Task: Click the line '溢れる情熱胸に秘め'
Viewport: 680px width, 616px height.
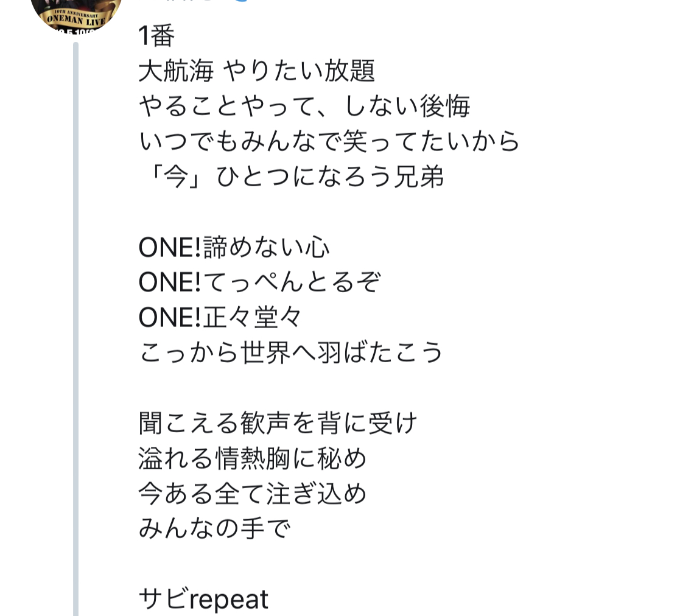Action: [x=253, y=458]
